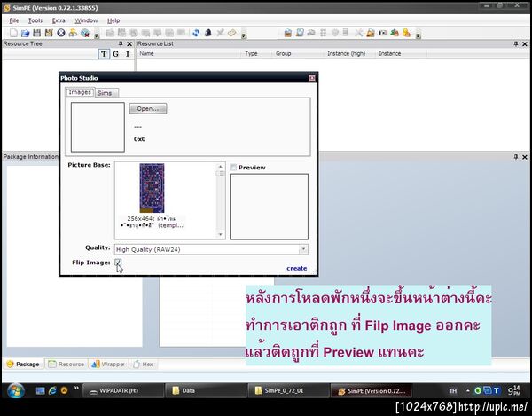Select the T view button in Resource Tree
Screen dimensions: 532x416
pos(104,54)
